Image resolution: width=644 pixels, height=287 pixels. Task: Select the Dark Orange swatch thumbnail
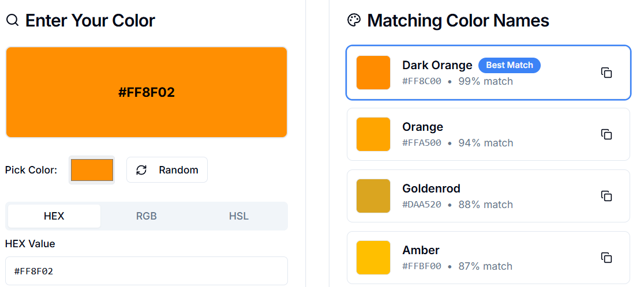click(373, 73)
